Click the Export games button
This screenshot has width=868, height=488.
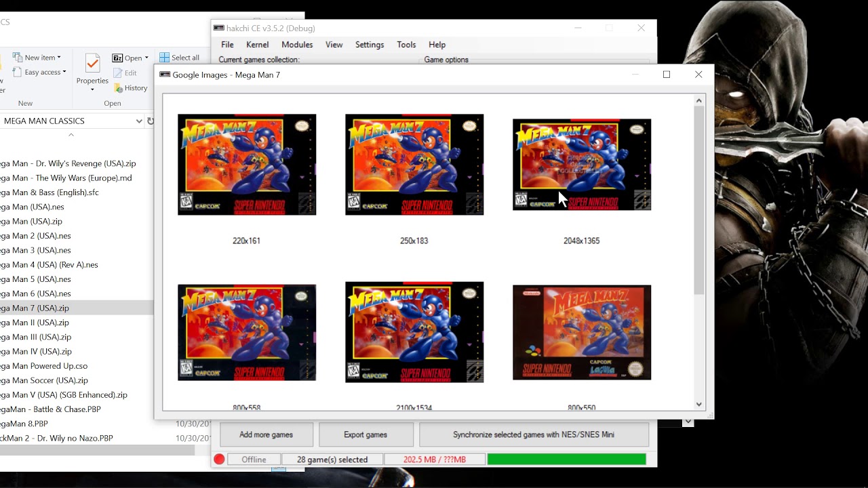point(366,434)
